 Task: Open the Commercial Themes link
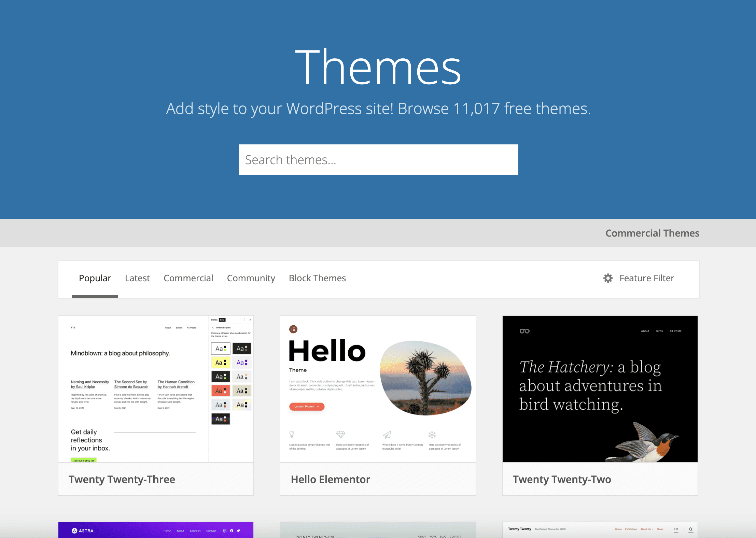[652, 233]
